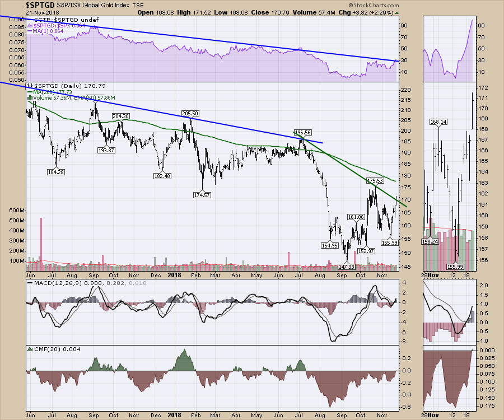The width and height of the screenshot is (504, 420).
Task: Click the CMF(20) area icon
Action: tap(30, 349)
